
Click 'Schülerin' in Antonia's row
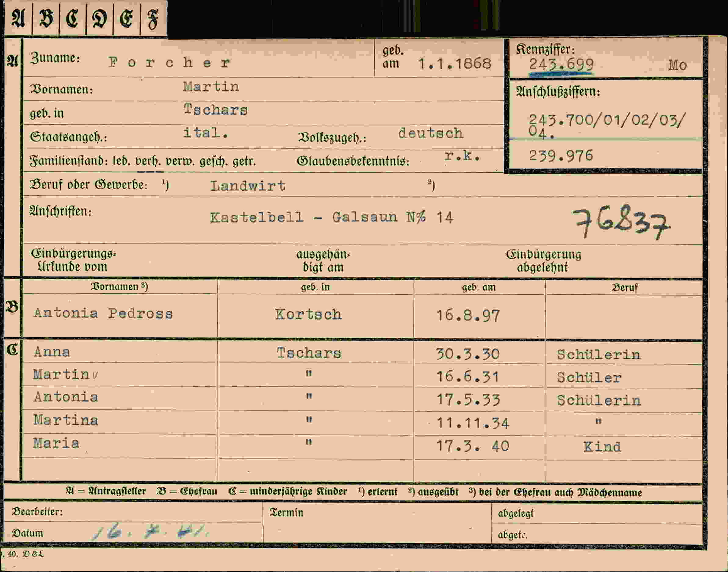click(599, 401)
